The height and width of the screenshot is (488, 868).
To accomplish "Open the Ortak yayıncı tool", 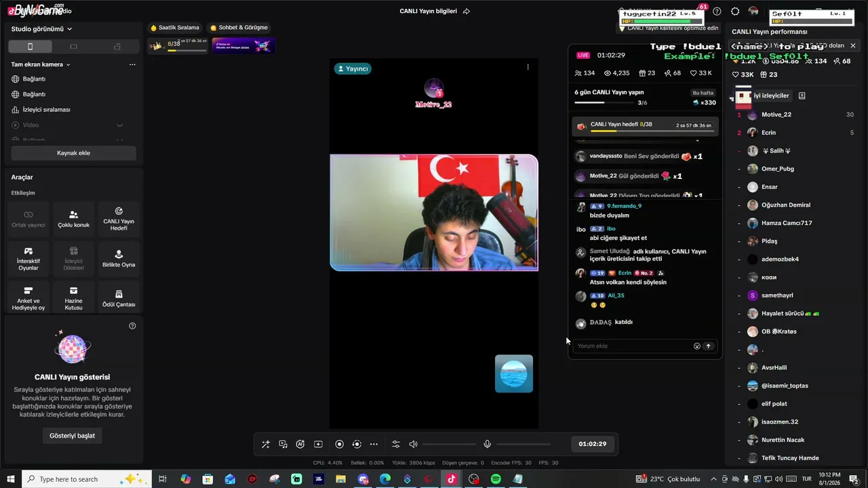I will 28,219.
